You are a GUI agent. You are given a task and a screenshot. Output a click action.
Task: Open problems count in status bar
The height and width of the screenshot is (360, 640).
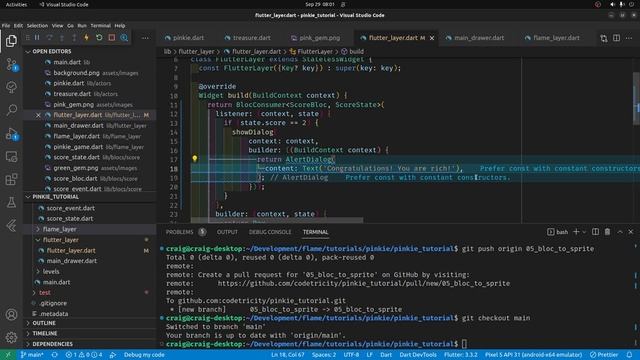click(84, 355)
